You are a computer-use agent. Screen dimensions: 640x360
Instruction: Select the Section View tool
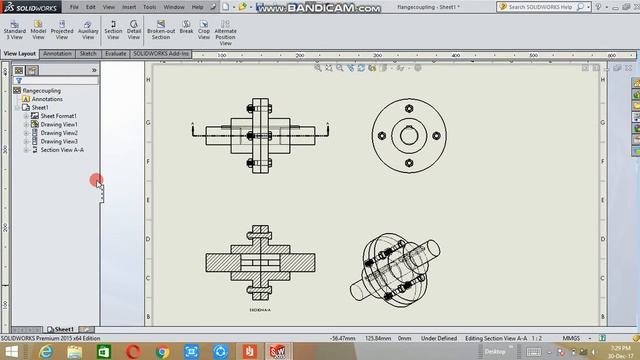[113, 30]
